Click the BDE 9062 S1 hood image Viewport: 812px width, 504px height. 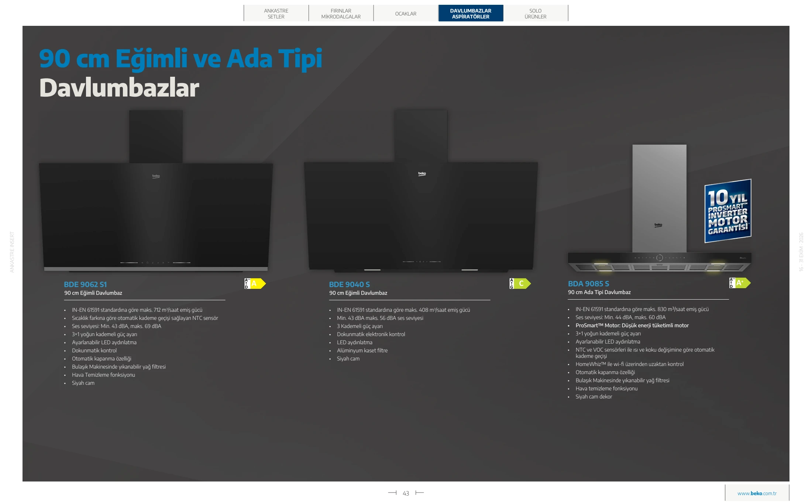click(x=156, y=191)
